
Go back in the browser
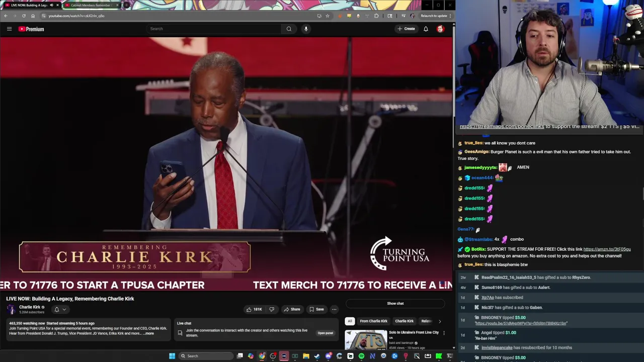(6, 16)
